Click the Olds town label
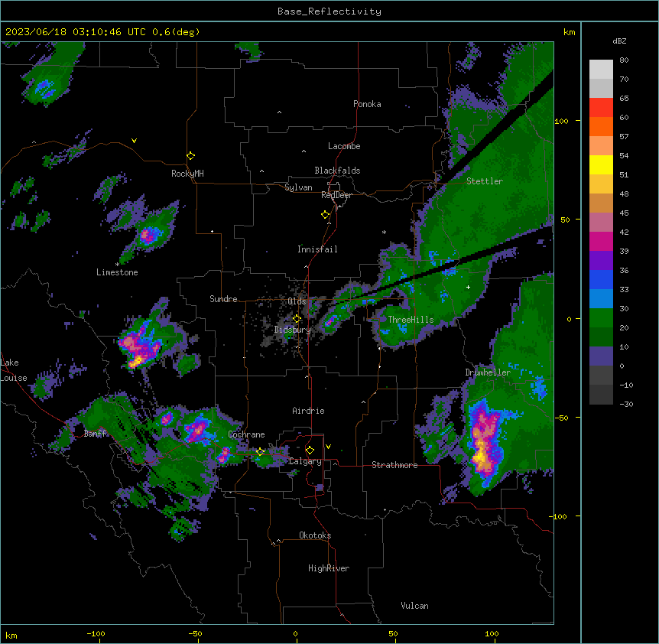Screen dimensions: 659x644 coord(297,301)
